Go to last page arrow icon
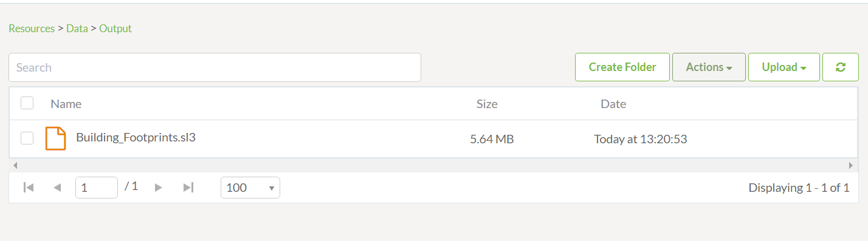The height and width of the screenshot is (241, 868). point(188,188)
